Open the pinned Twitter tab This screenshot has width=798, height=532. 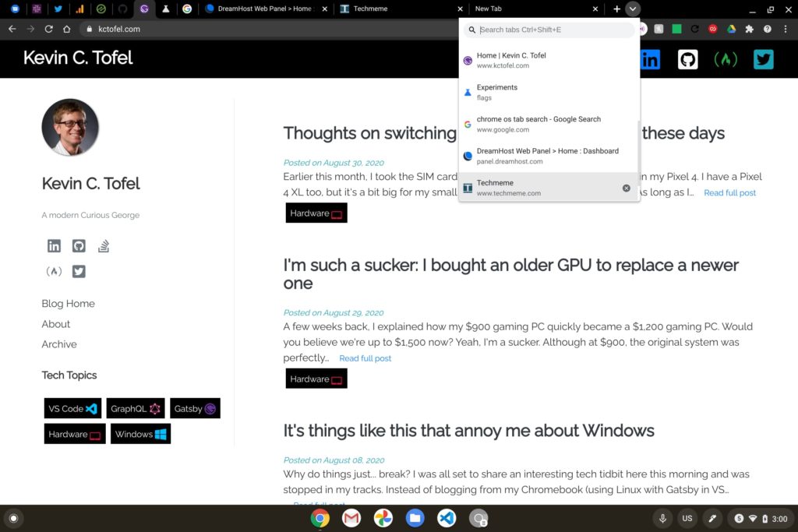click(x=58, y=9)
